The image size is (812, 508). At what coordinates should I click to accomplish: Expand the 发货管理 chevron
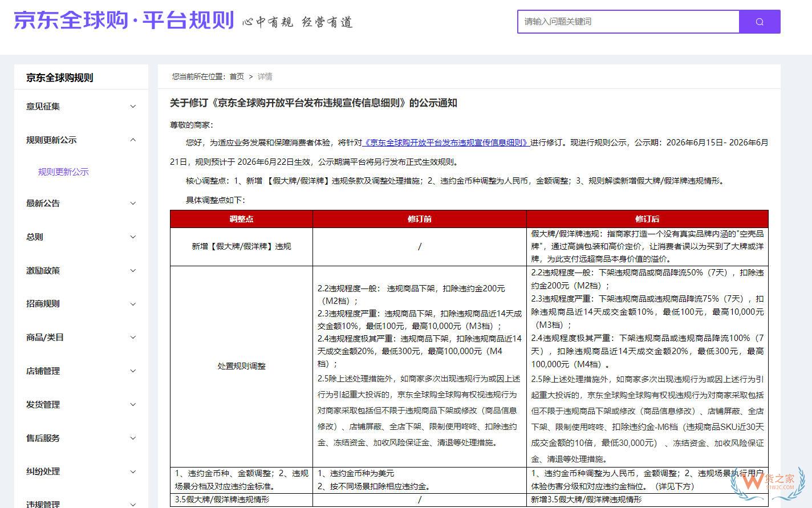click(x=133, y=405)
